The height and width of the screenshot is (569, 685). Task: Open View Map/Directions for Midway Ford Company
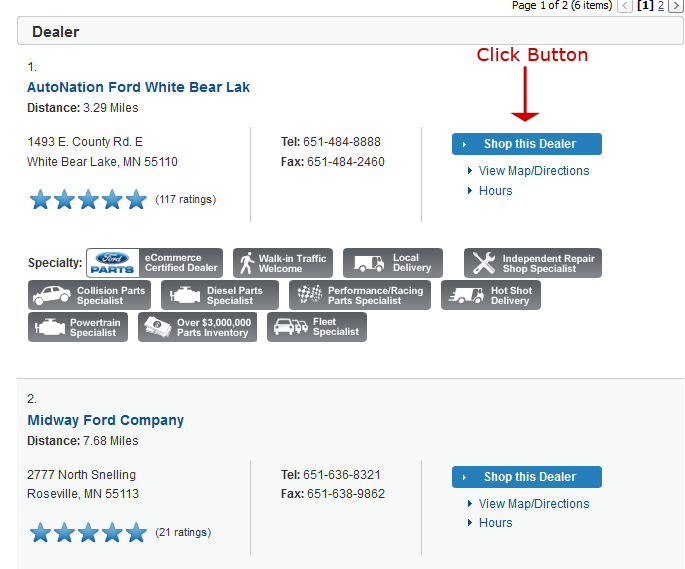pos(534,503)
